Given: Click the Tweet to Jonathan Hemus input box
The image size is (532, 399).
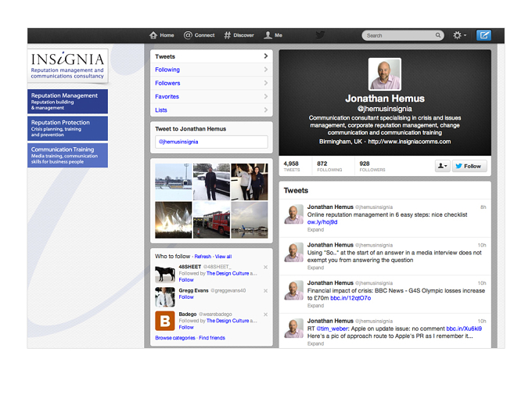Looking at the screenshot, I should (x=211, y=142).
